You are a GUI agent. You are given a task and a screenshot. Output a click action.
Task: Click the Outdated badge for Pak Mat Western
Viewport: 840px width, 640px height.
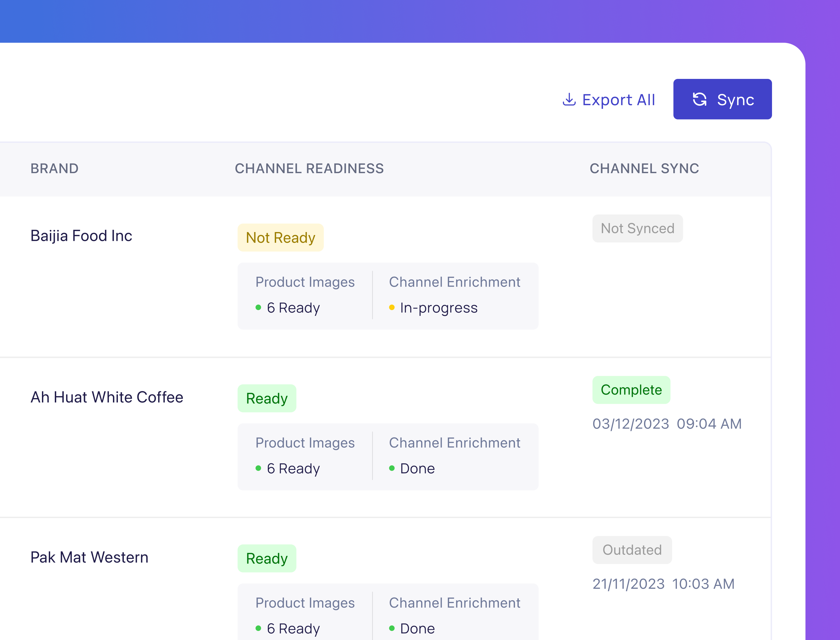pos(632,550)
